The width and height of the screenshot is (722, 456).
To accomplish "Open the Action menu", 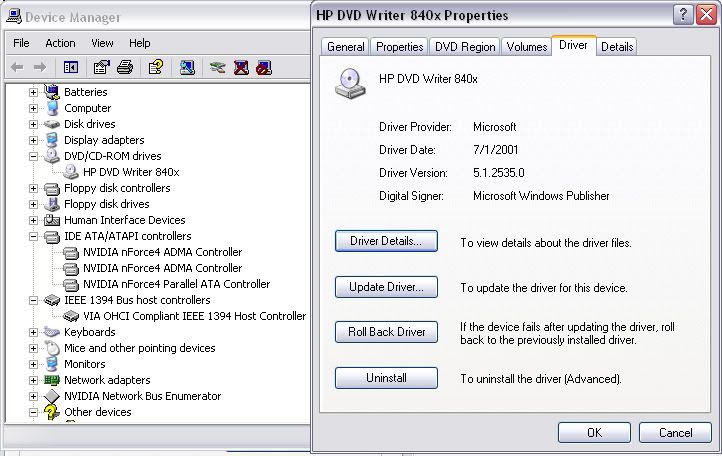I will tap(60, 43).
